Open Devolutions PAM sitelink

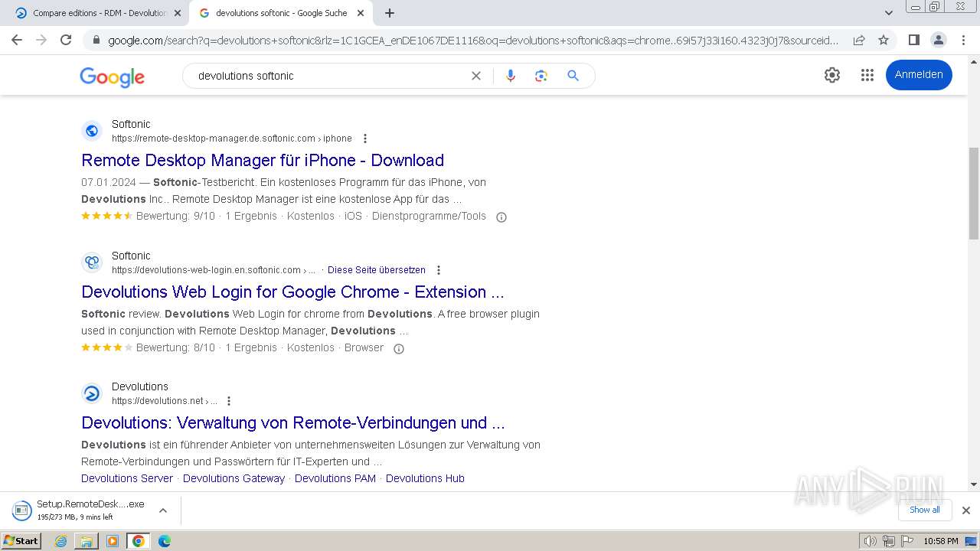tap(335, 478)
